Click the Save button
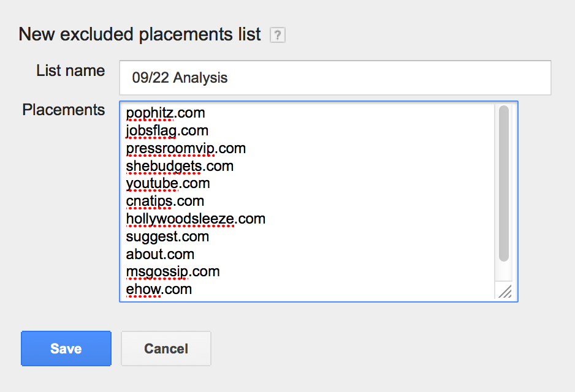Image resolution: width=575 pixels, height=392 pixels. click(x=66, y=349)
